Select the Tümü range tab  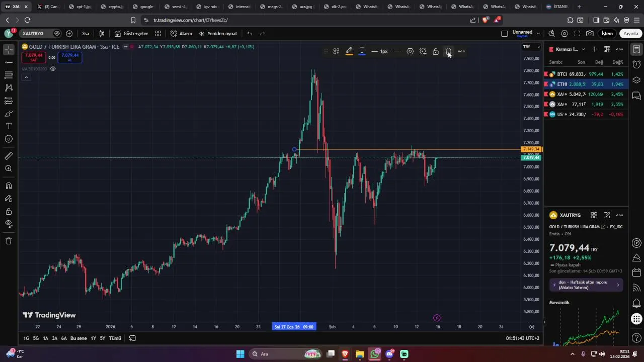(115, 338)
